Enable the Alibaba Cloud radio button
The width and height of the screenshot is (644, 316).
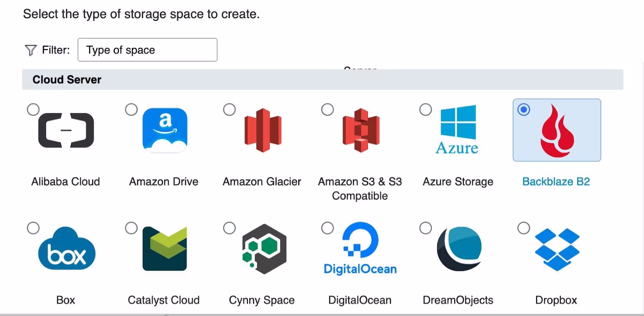(x=33, y=109)
